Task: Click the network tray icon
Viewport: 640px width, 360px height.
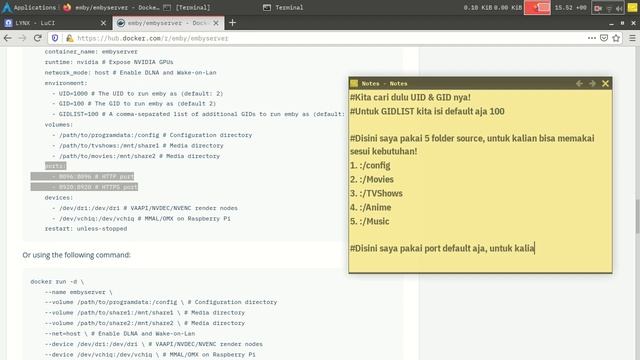Action: click(609, 8)
